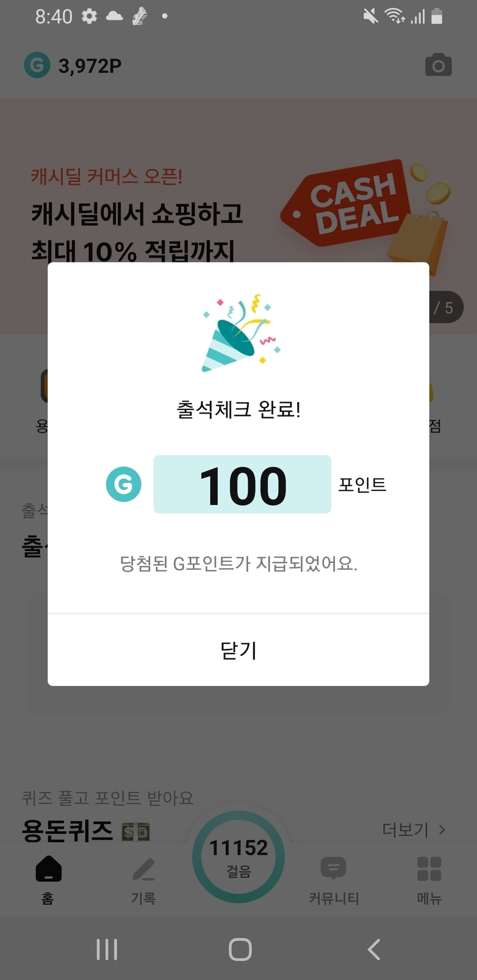Open the 메뉴 menu tab
Image resolution: width=477 pixels, height=980 pixels.
(429, 879)
